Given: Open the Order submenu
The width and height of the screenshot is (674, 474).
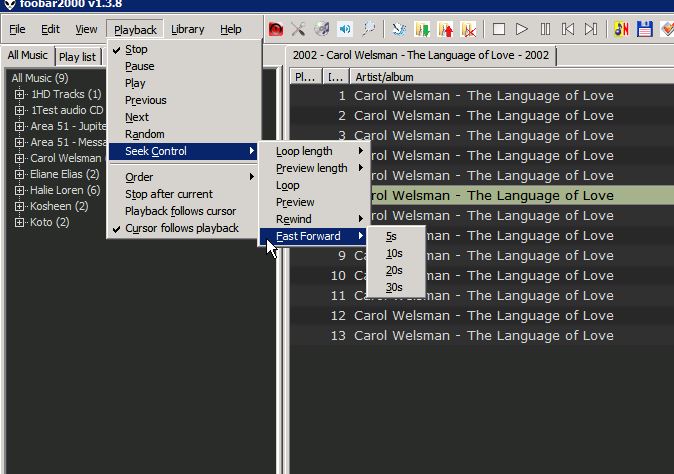Looking at the screenshot, I should 139,177.
